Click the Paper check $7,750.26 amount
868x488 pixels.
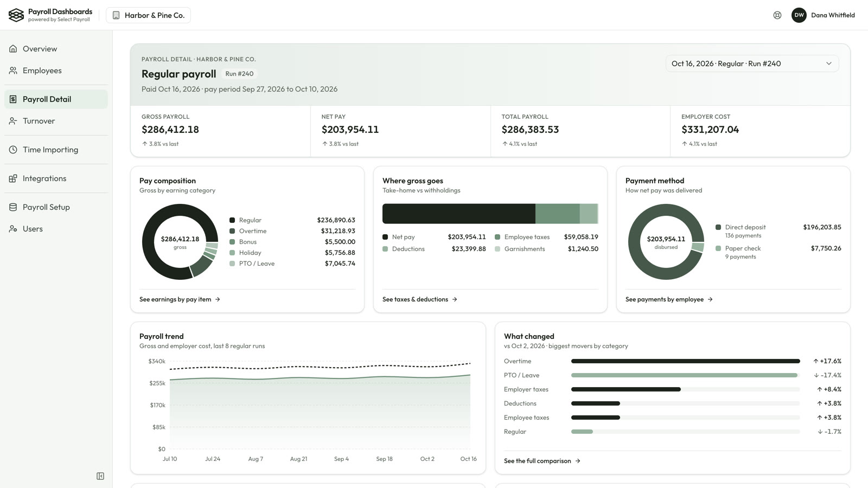pyautogui.click(x=826, y=248)
